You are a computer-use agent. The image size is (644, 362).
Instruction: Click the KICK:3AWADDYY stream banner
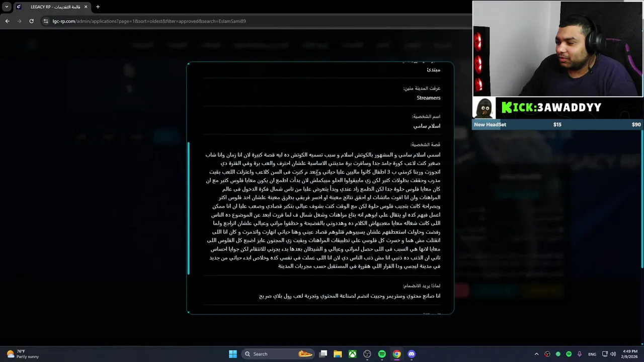point(551,108)
